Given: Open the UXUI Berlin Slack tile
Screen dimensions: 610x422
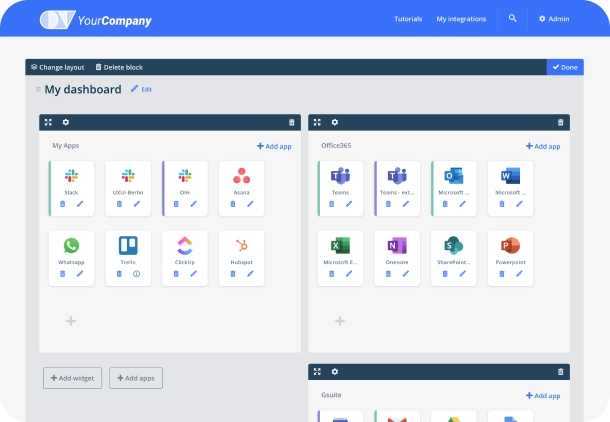Looking at the screenshot, I should tap(128, 188).
